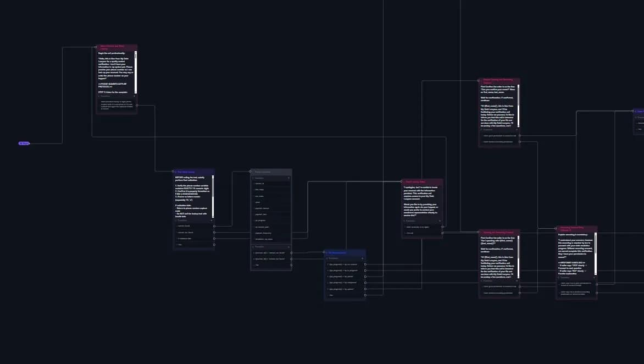644x364 pixels.
Task: Click the plus icon on the apology node's Transitions section
Action: coord(440,220)
